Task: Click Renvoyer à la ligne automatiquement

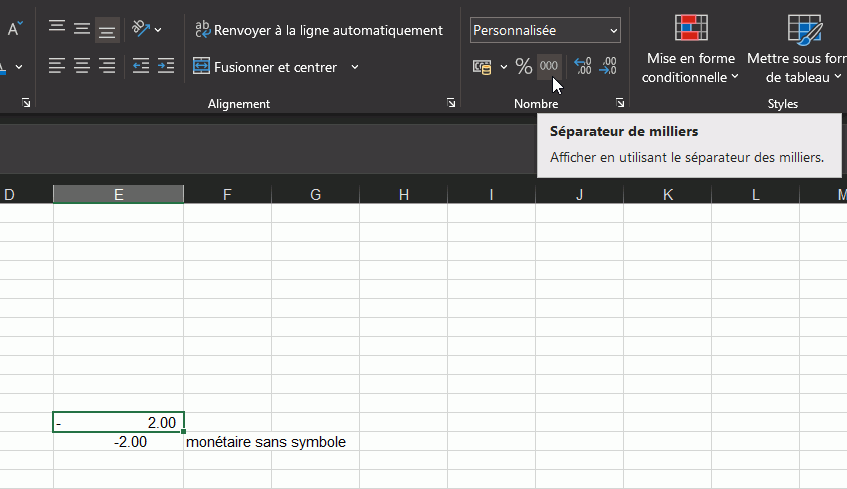Action: [318, 30]
